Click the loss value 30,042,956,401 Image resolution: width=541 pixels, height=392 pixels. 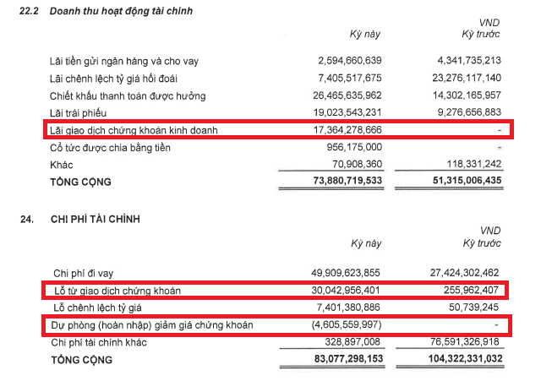pos(346,291)
